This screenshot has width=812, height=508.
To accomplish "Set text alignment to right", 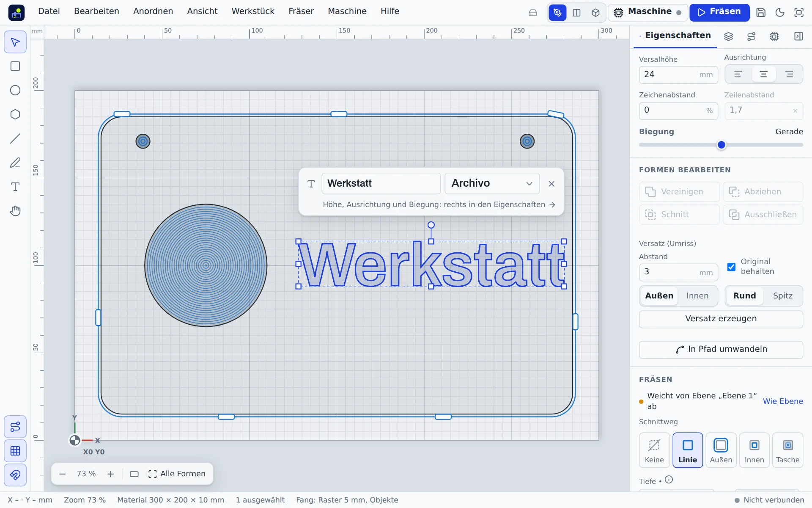I will (789, 75).
